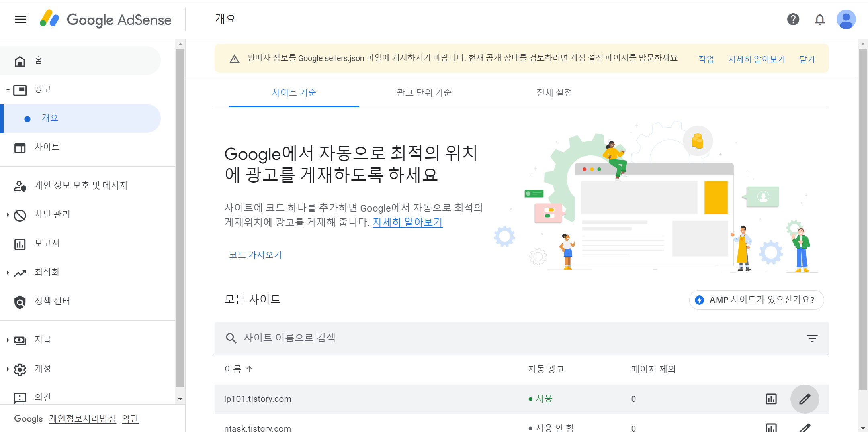Click 자세히 알아보기 link under the heading
This screenshot has height=432, width=868.
tap(407, 222)
